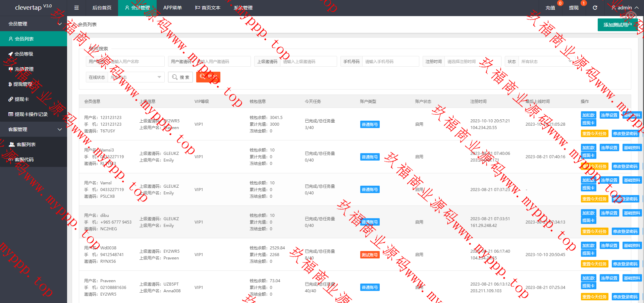Click the 搜索 search button
Image resolution: width=644 pixels, height=303 pixels.
point(180,77)
